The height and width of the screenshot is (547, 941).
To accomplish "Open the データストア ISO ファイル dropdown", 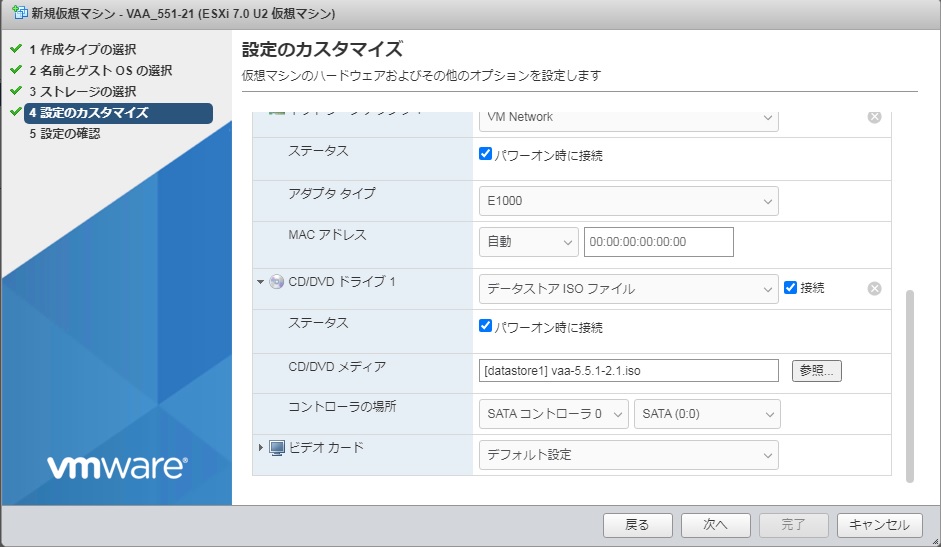I will click(628, 289).
